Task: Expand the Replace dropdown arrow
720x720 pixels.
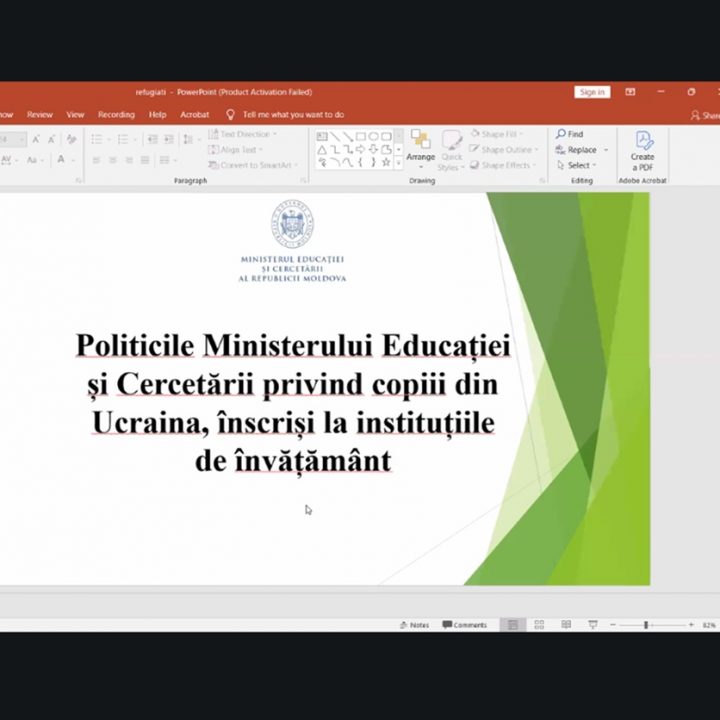Action: click(605, 150)
